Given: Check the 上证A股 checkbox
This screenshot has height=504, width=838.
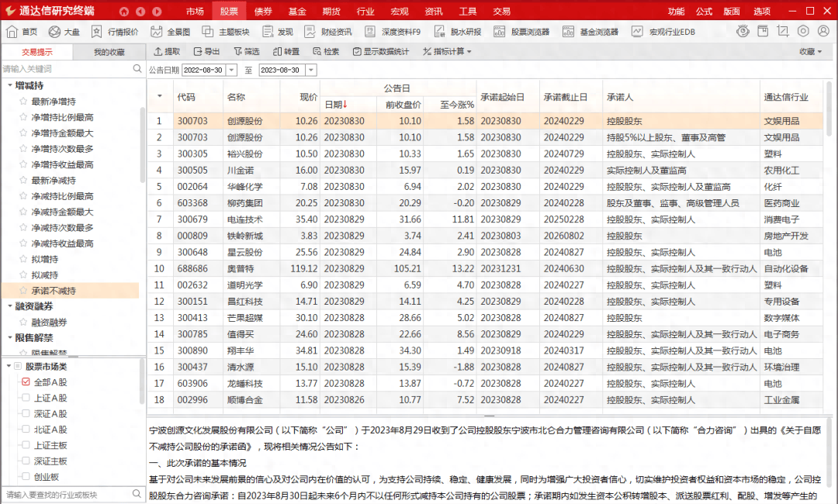Looking at the screenshot, I should click(26, 398).
